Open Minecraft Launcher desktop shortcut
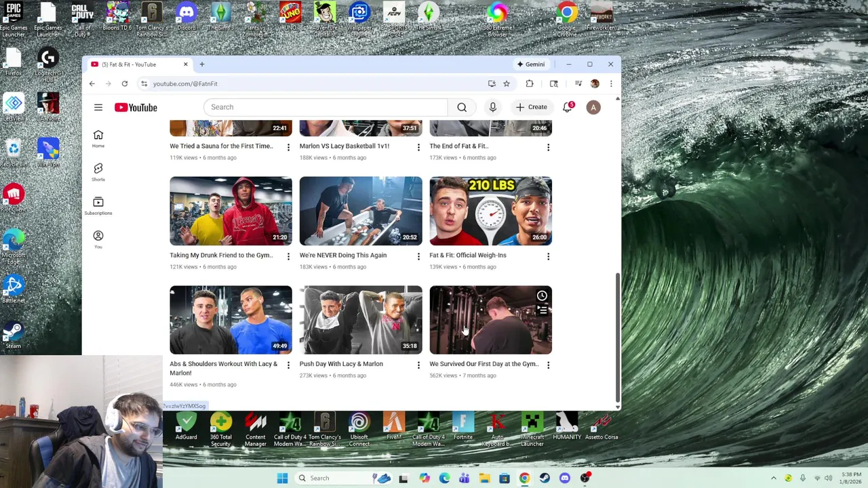868x488 pixels. [532, 430]
